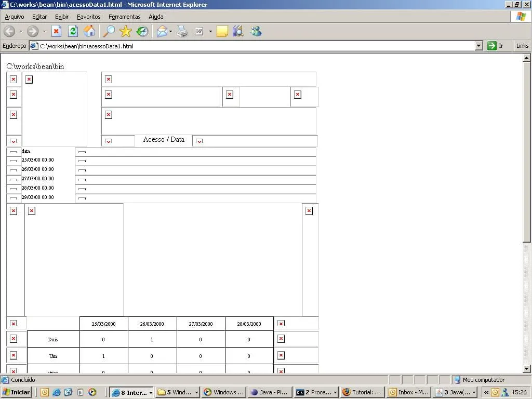Open the History pane

(x=142, y=32)
